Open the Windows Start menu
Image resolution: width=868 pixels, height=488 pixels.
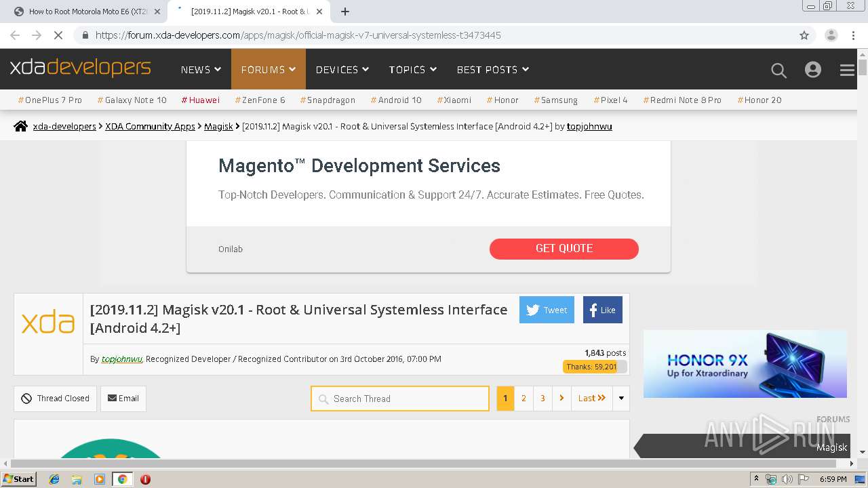tap(19, 479)
